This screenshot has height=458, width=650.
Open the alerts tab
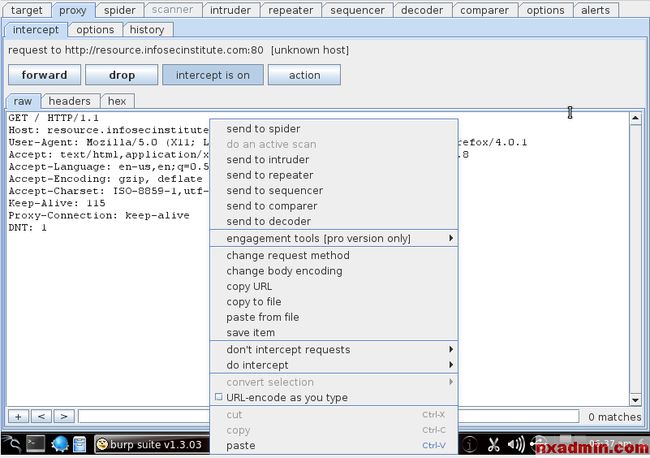pyautogui.click(x=595, y=10)
